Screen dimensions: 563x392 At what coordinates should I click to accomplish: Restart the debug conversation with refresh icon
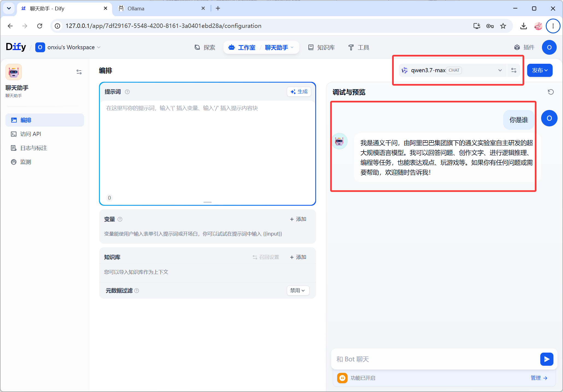coord(551,92)
